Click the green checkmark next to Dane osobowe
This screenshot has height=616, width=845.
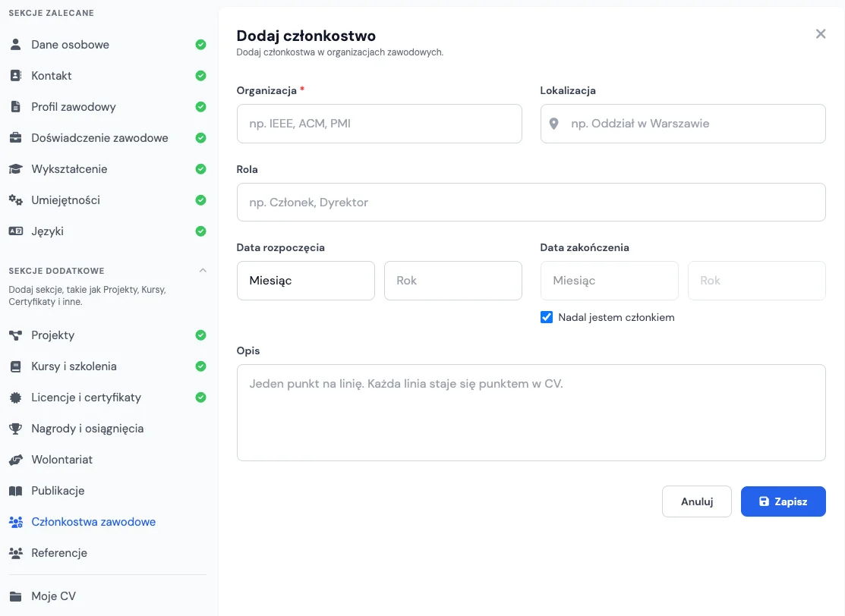[x=200, y=45]
